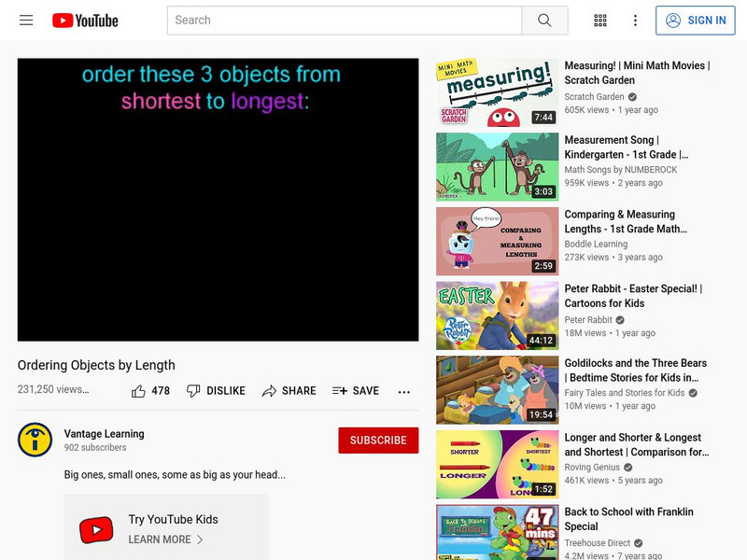Open the Vantage Learning channel avatar
The height and width of the screenshot is (560, 747).
click(35, 440)
